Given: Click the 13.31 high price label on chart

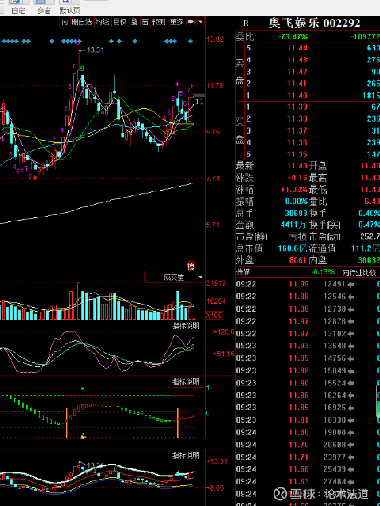Looking at the screenshot, I should (95, 50).
